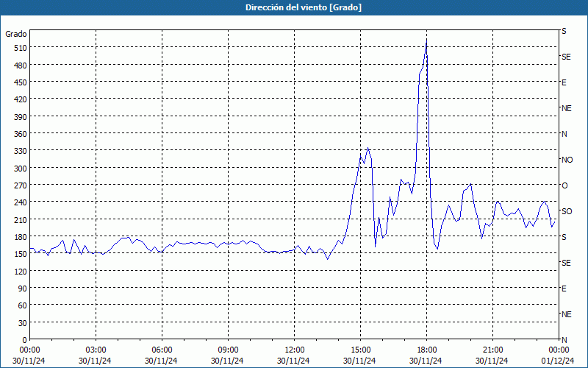Screen dimensions: 588x368
Task: Select the 450 degree axis label
Action: click(21, 82)
